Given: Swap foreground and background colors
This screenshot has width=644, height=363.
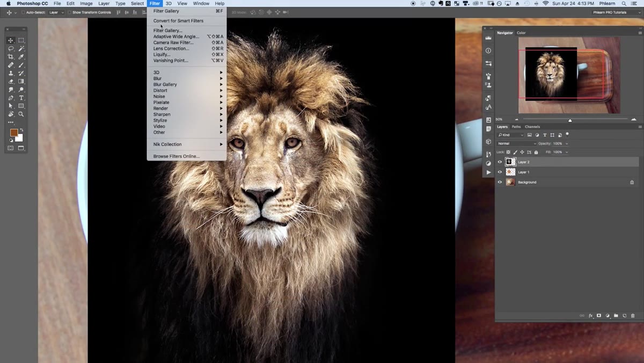Looking at the screenshot, I should (21, 130).
